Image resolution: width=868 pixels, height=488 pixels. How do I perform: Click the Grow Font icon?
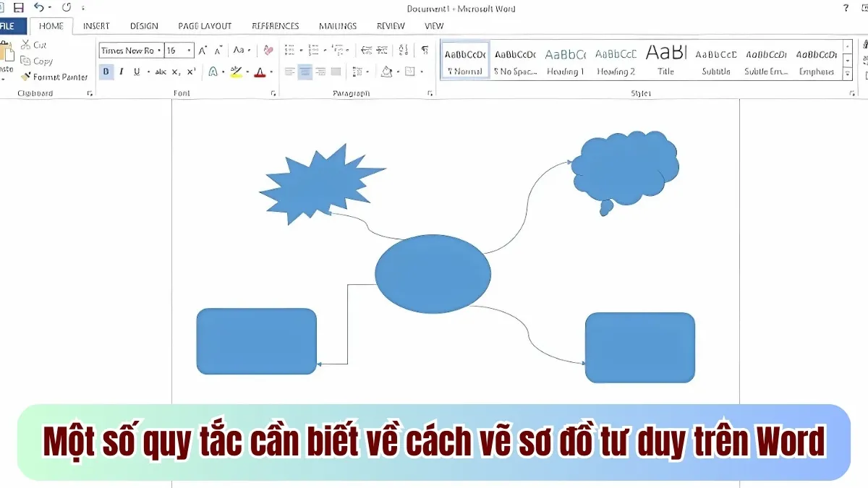click(x=203, y=51)
